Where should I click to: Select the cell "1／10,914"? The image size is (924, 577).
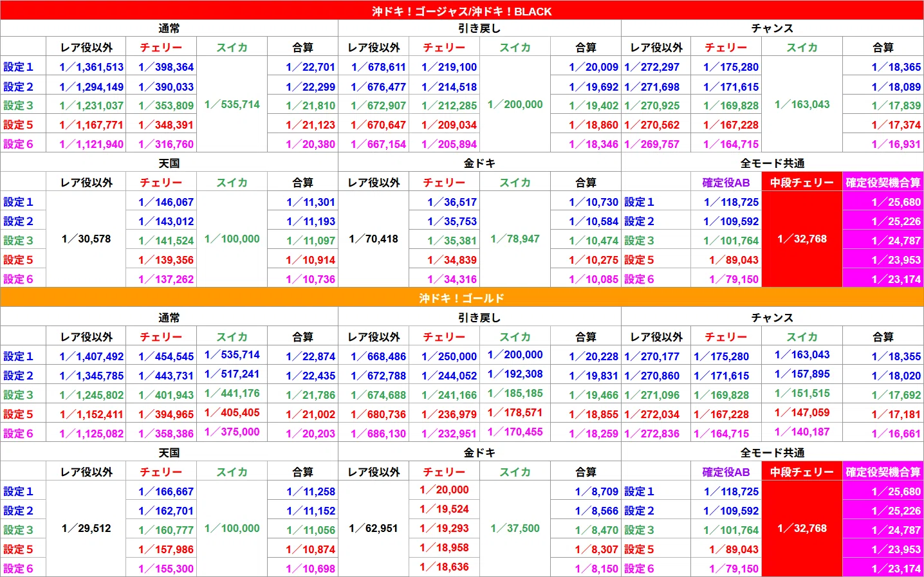302,260
